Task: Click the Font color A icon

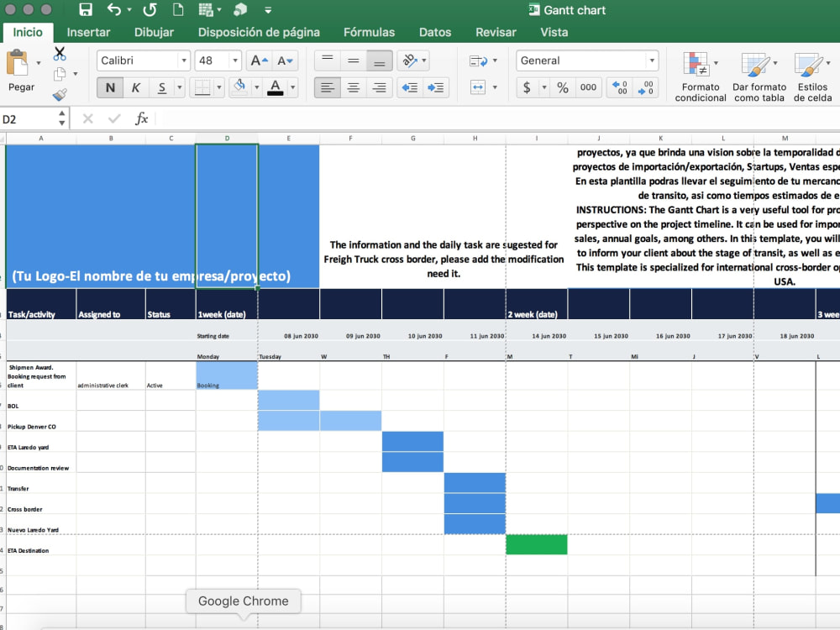Action: click(x=275, y=87)
